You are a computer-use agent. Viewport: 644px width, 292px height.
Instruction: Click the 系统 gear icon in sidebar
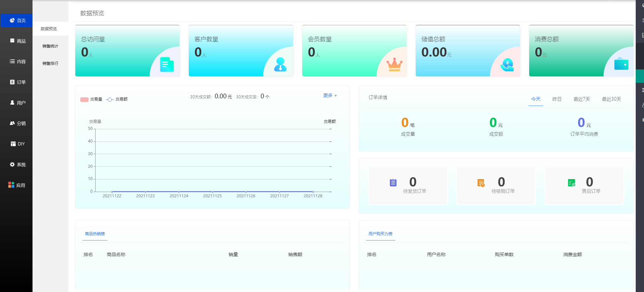click(12, 164)
